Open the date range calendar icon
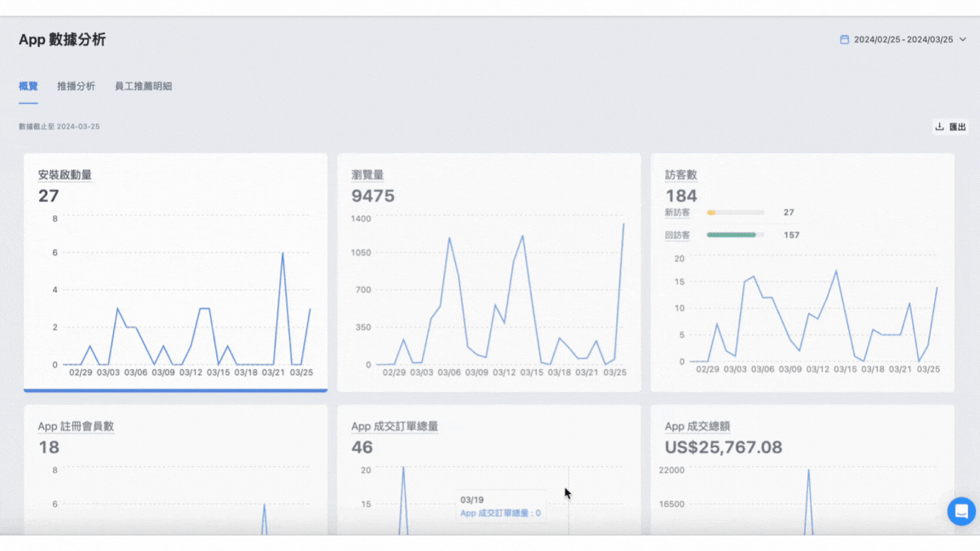The image size is (980, 551). [x=845, y=39]
